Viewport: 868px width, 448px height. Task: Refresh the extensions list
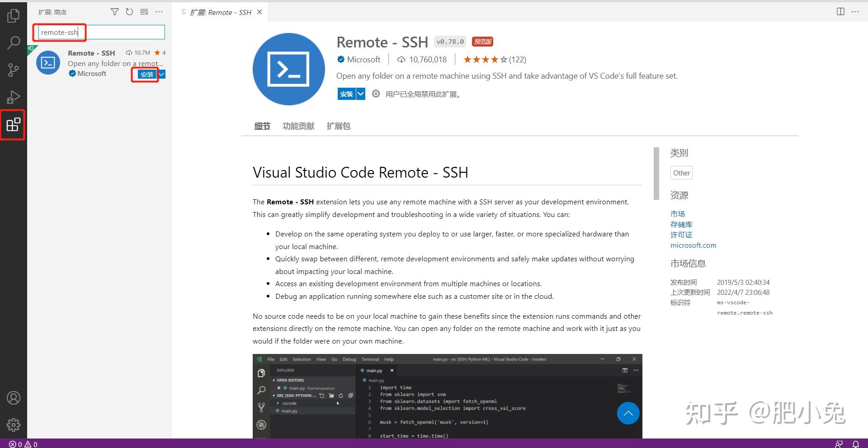pos(129,12)
